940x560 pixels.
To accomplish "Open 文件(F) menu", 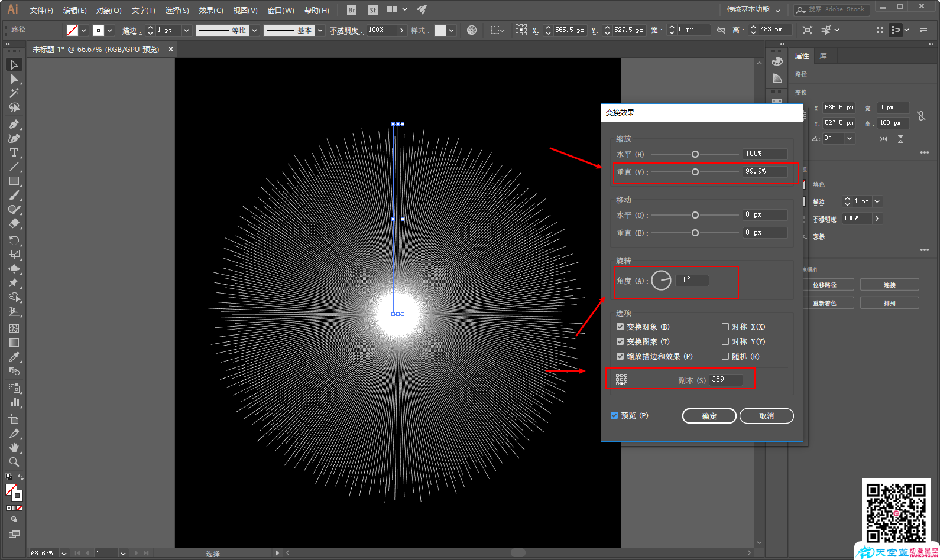I will tap(41, 11).
